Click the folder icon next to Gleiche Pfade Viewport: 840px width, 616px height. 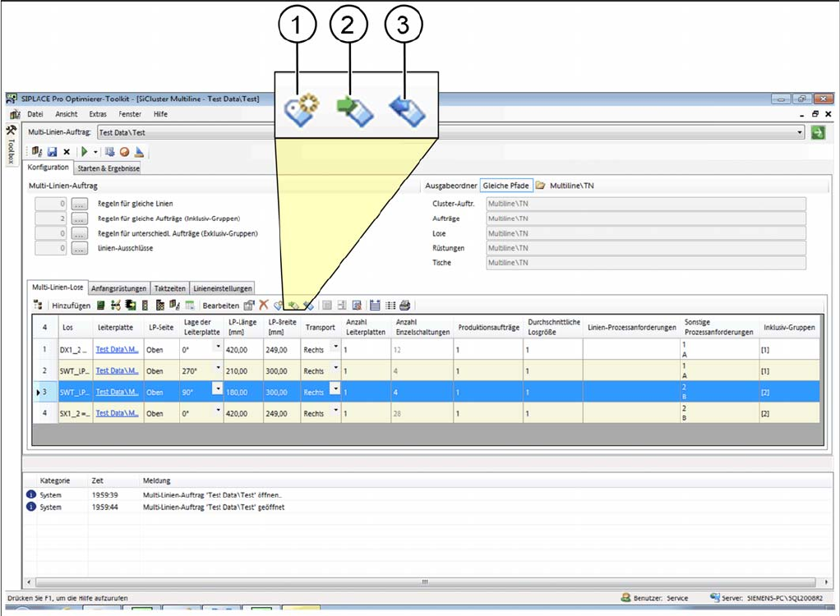(x=541, y=186)
